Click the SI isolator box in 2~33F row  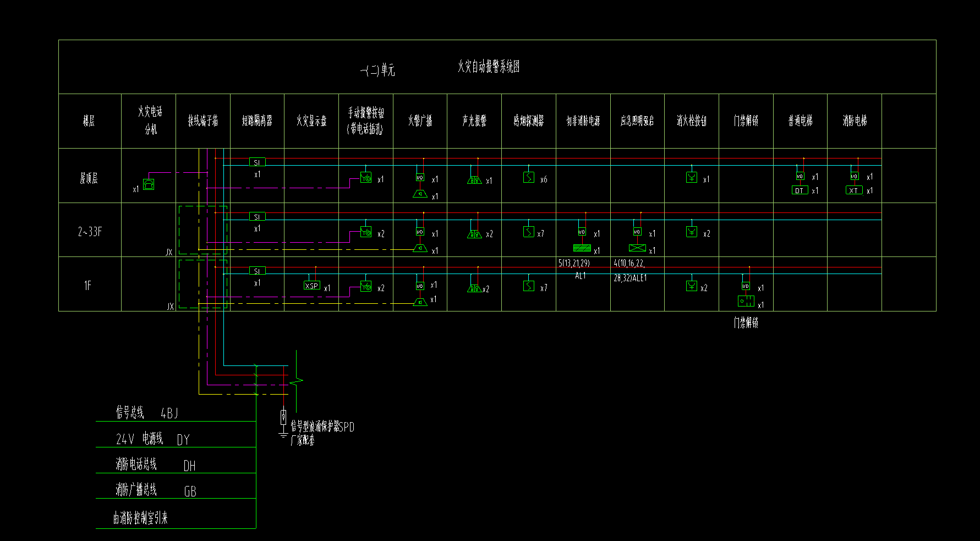tap(257, 217)
